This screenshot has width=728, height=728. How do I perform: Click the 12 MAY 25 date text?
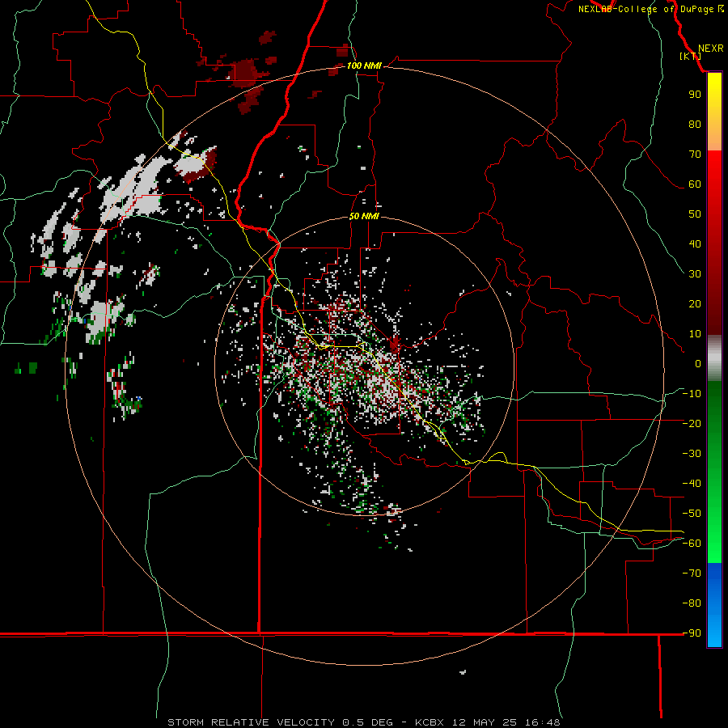[485, 722]
